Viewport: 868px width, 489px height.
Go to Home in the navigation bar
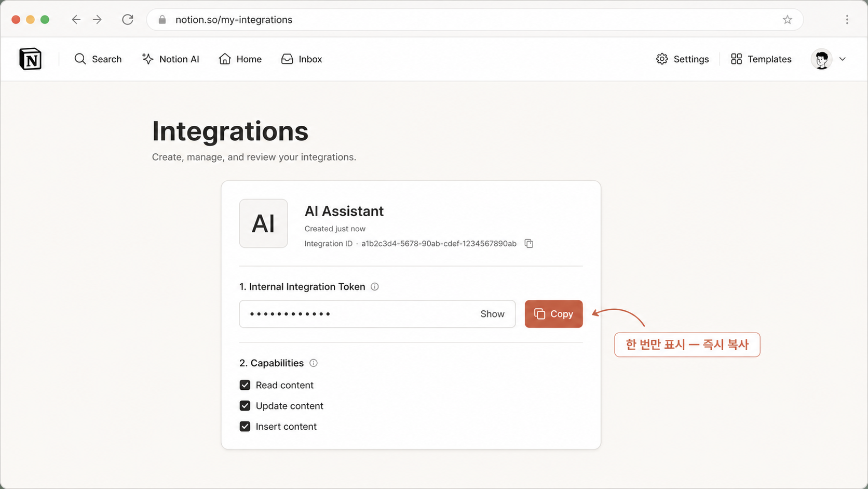pyautogui.click(x=240, y=59)
